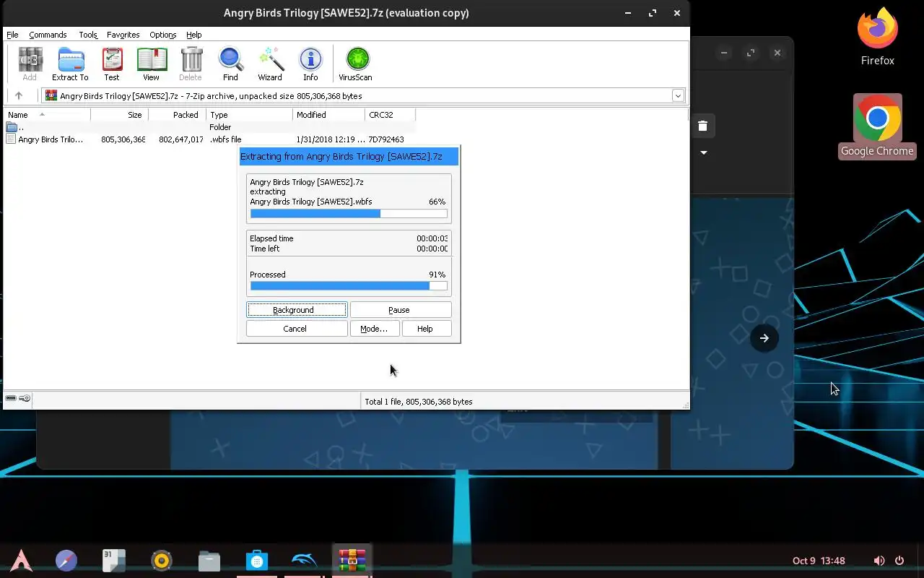Launch the Wizard tool
Screen dimensions: 924x578
coord(270,64)
